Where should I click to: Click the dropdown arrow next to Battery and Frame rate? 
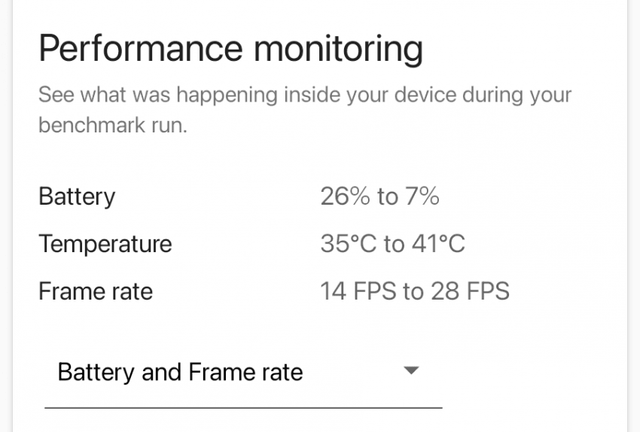pyautogui.click(x=410, y=371)
